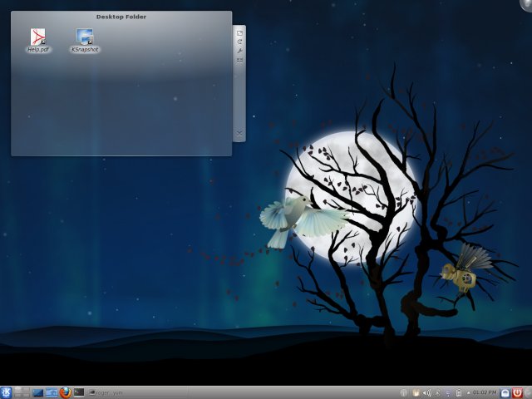Click the Desktop Folder title text
The height and width of the screenshot is (399, 532).
click(x=121, y=17)
